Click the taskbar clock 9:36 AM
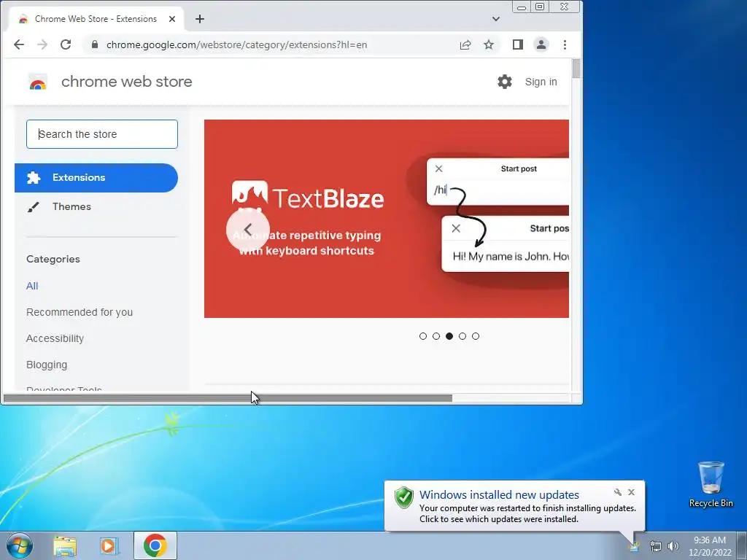This screenshot has height=560, width=747. (x=710, y=546)
